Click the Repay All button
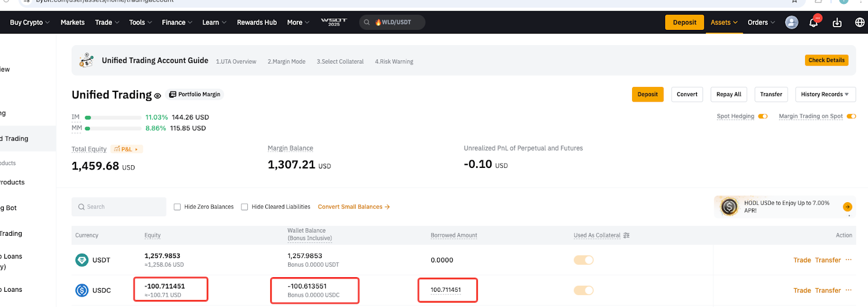This screenshot has width=868, height=307. point(729,95)
